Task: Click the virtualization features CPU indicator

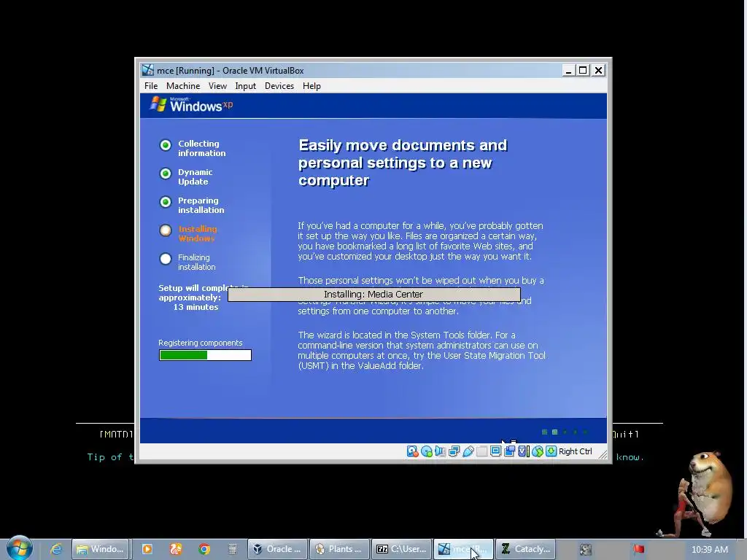Action: coord(524,451)
